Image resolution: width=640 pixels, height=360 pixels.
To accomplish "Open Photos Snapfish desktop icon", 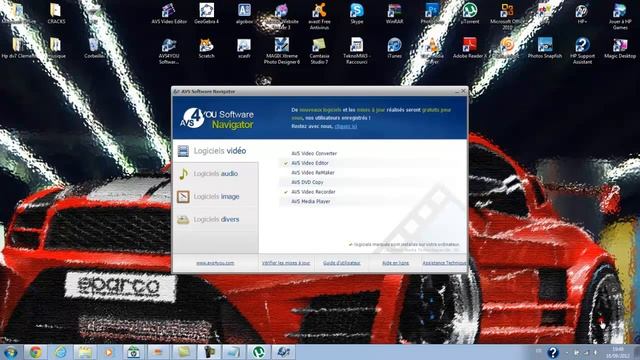I will pos(544,48).
